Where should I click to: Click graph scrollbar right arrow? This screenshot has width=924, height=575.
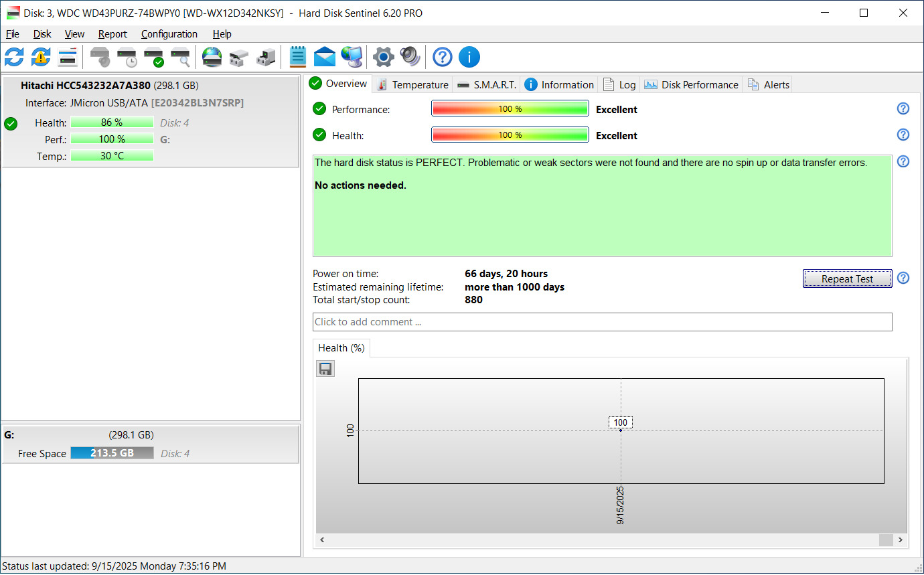click(901, 540)
